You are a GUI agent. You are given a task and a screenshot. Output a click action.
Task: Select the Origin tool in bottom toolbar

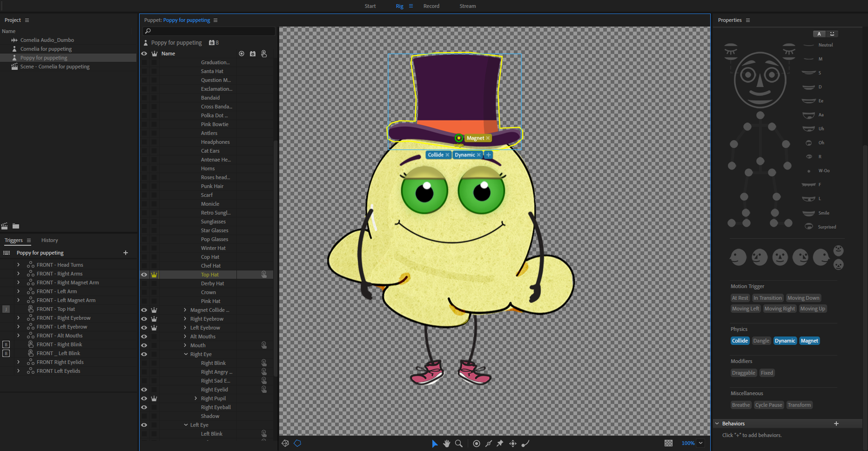click(477, 444)
